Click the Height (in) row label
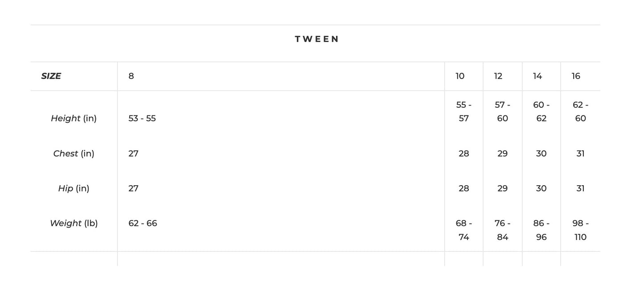 pyautogui.click(x=74, y=118)
